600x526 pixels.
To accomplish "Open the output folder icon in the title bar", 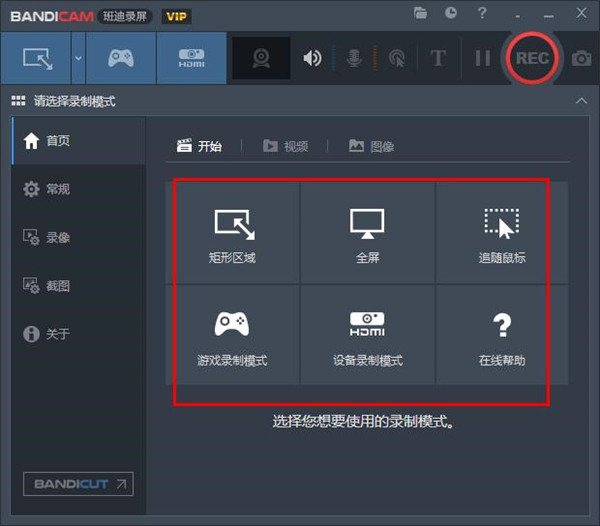I will pos(420,13).
